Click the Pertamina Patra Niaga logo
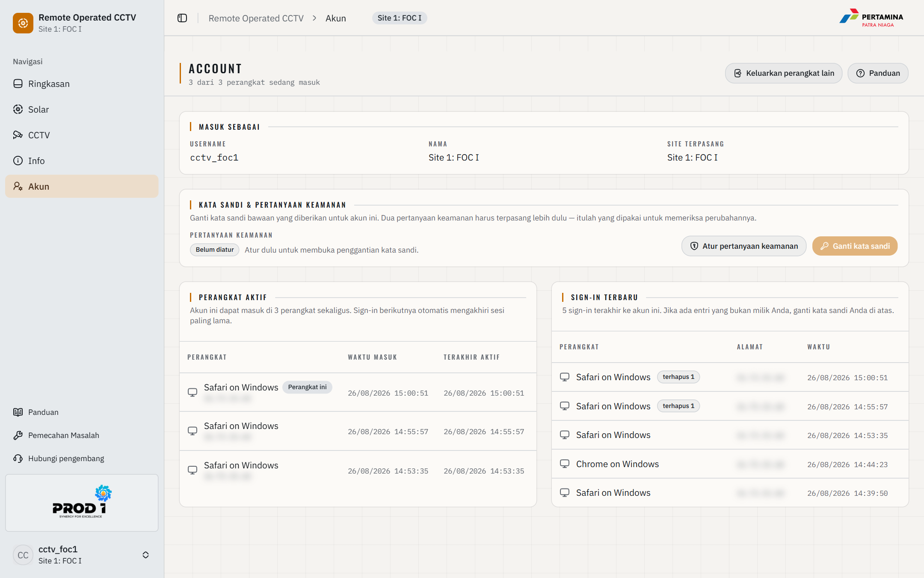Image resolution: width=924 pixels, height=578 pixels. tap(871, 18)
